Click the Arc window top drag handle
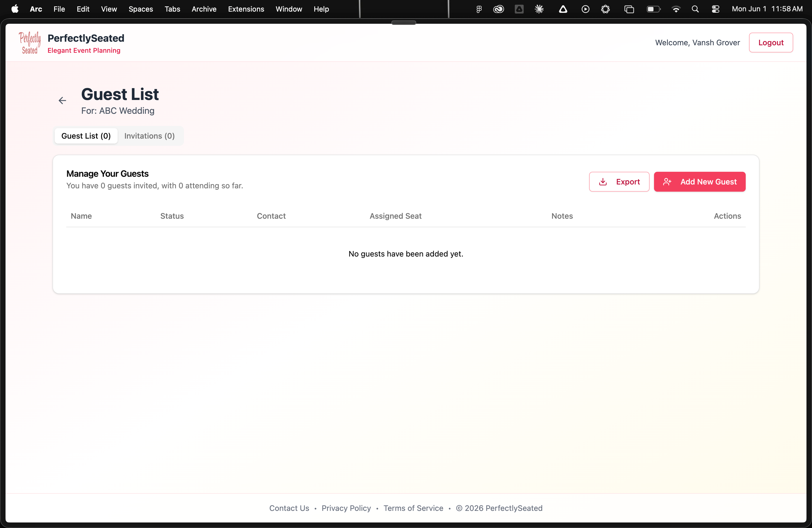This screenshot has height=528, width=812. pos(404,23)
